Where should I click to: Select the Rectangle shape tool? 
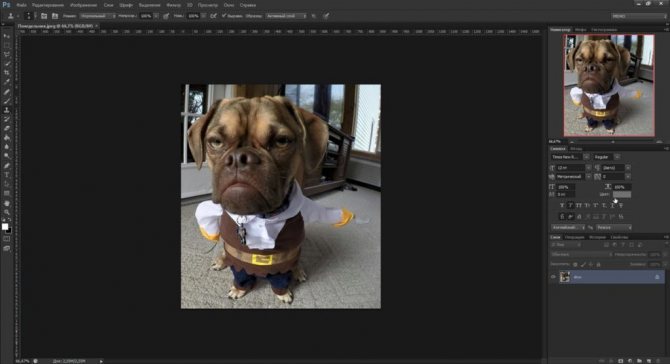point(6,193)
